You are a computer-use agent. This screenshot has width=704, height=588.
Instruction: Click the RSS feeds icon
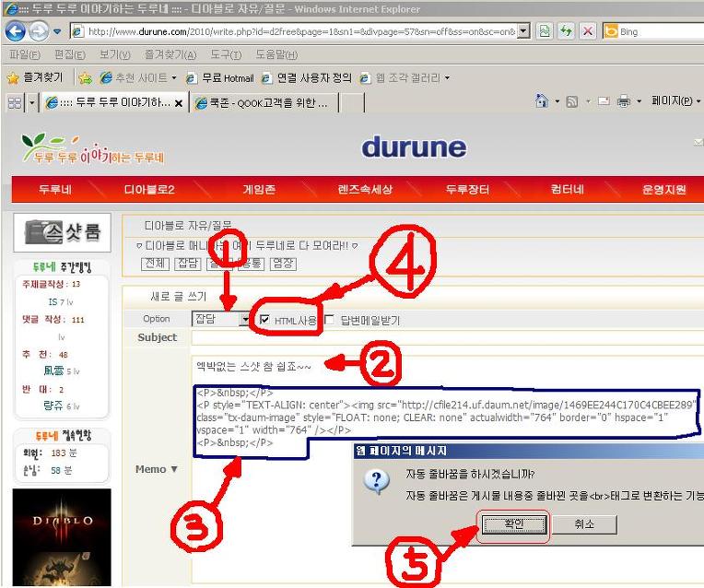point(572,101)
